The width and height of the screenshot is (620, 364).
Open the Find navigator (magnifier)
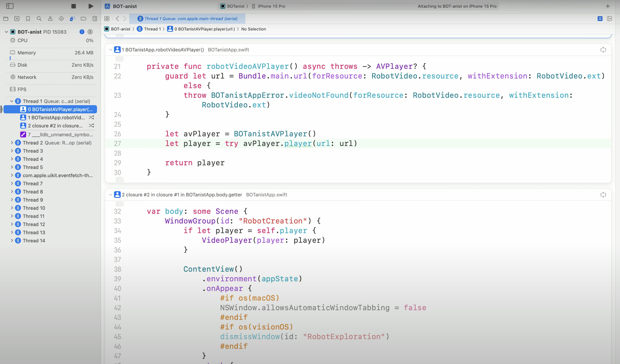(x=39, y=19)
